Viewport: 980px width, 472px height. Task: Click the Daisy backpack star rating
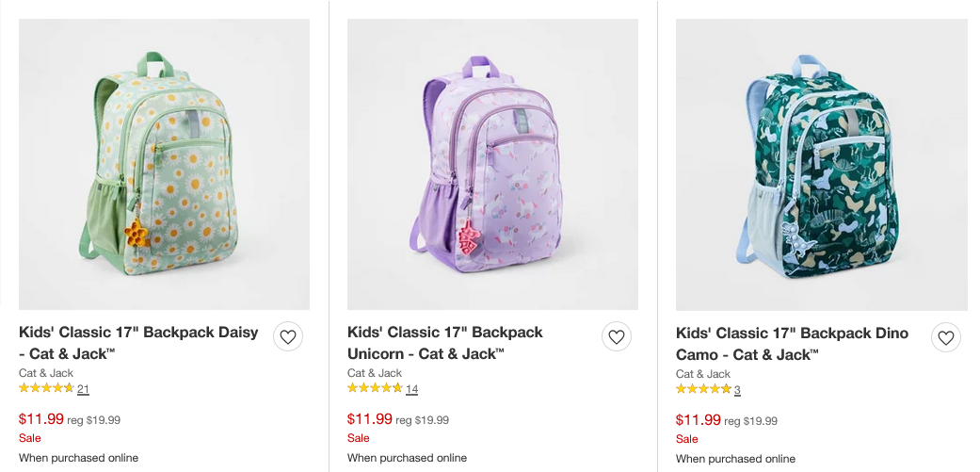click(x=46, y=388)
